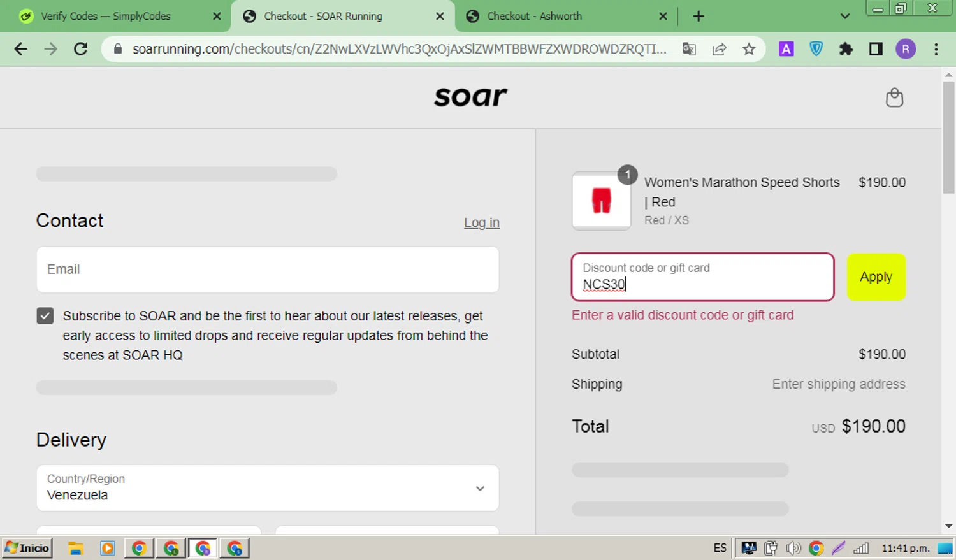
Task: Apply the discount code
Action: tap(876, 277)
